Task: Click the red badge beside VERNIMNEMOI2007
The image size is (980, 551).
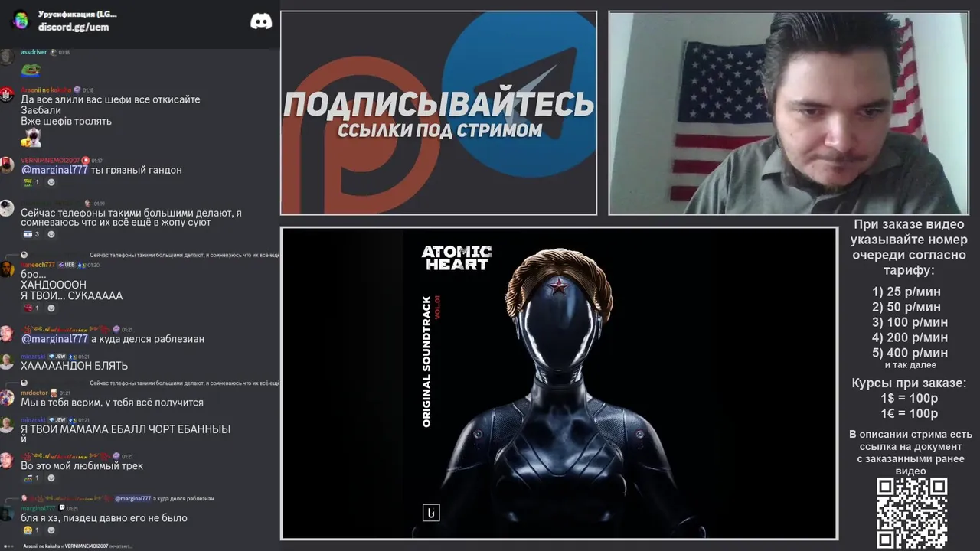Action: click(x=86, y=161)
